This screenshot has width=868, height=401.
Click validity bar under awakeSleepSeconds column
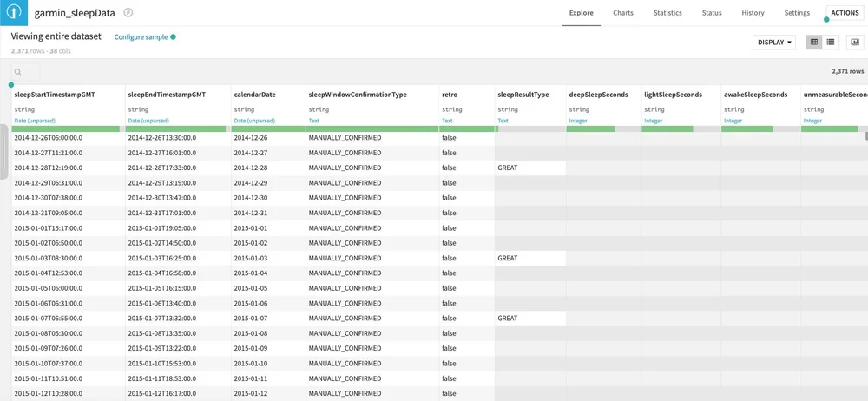click(760, 129)
